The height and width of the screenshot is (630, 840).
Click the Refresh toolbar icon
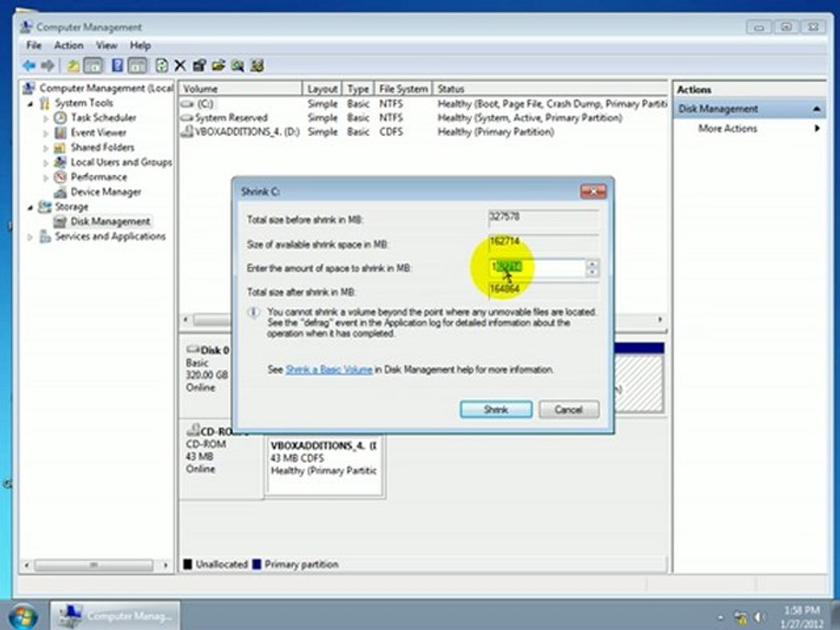[161, 66]
